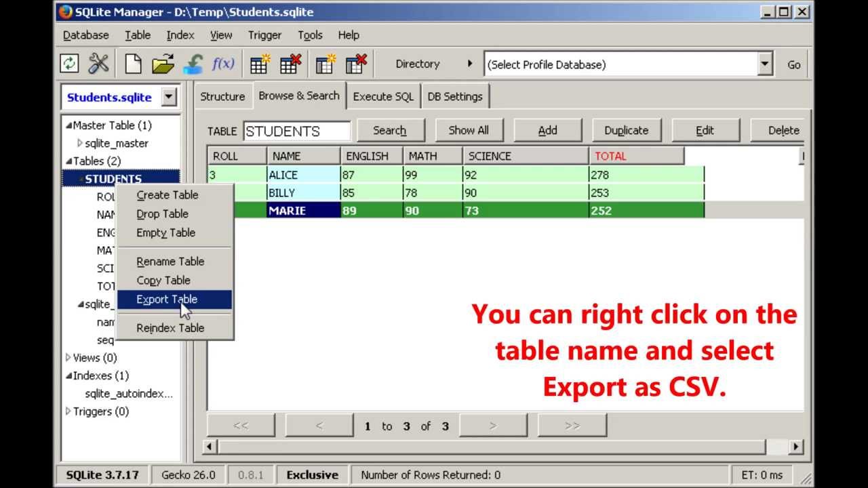Open the Students.sqlite database dropdown arrow
The image size is (868, 488).
pos(169,97)
